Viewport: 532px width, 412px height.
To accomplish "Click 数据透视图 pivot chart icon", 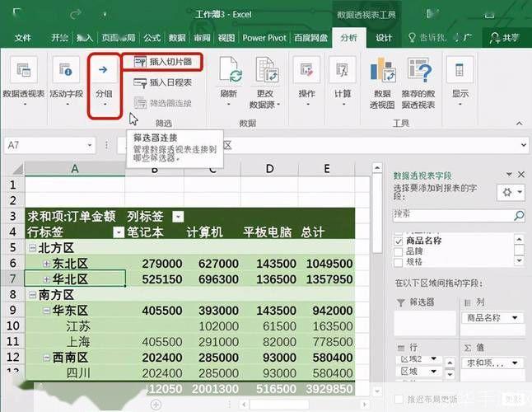I will pyautogui.click(x=382, y=70).
